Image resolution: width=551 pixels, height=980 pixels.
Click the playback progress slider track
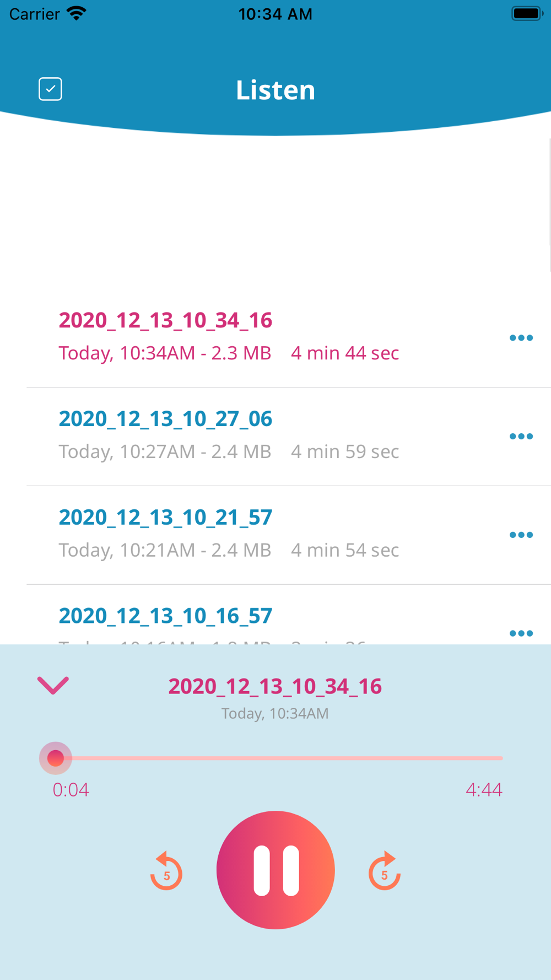pyautogui.click(x=279, y=758)
